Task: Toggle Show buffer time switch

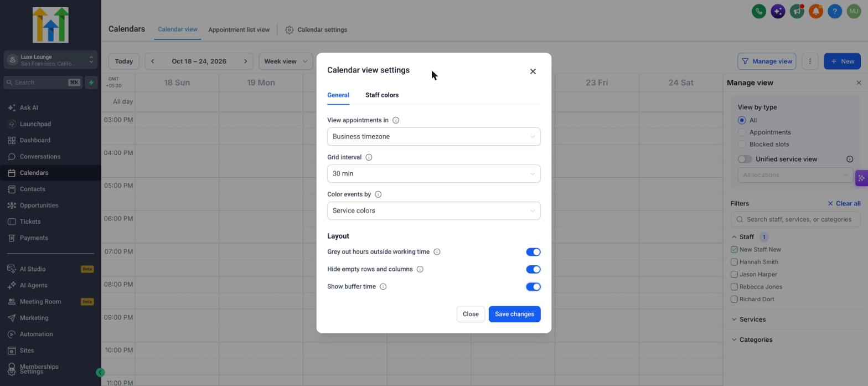Action: (533, 287)
